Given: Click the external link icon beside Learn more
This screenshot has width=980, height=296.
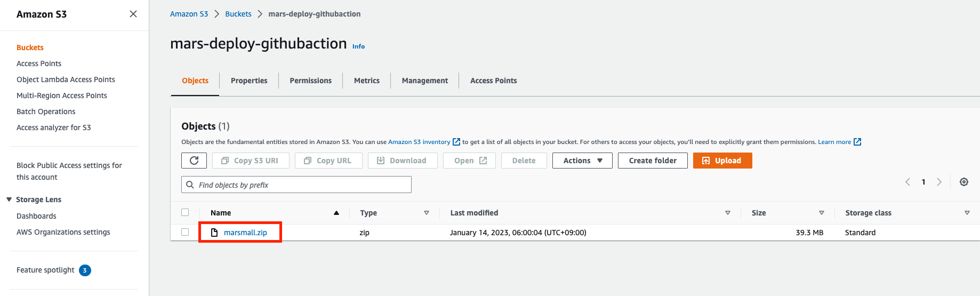Looking at the screenshot, I should coord(857,142).
